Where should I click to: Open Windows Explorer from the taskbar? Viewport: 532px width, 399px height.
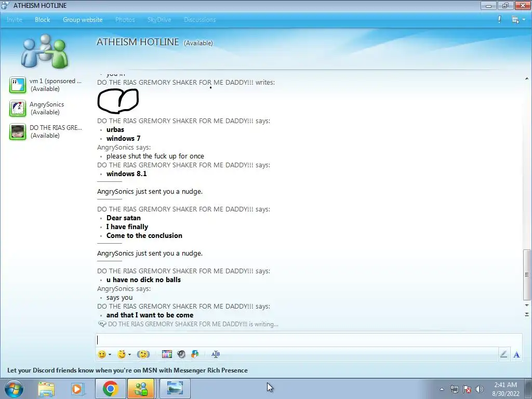tap(46, 389)
